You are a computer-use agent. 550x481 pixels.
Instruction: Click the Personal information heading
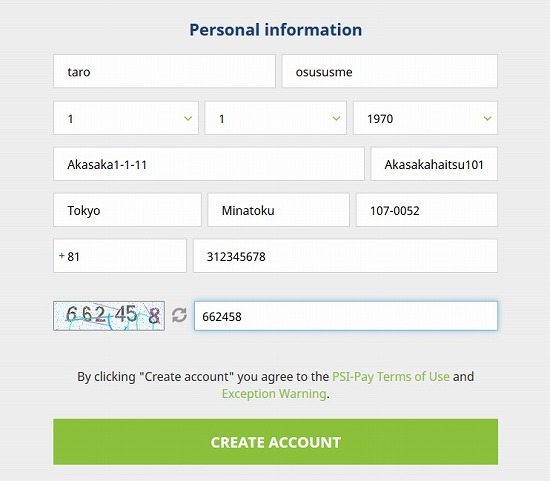(x=276, y=29)
